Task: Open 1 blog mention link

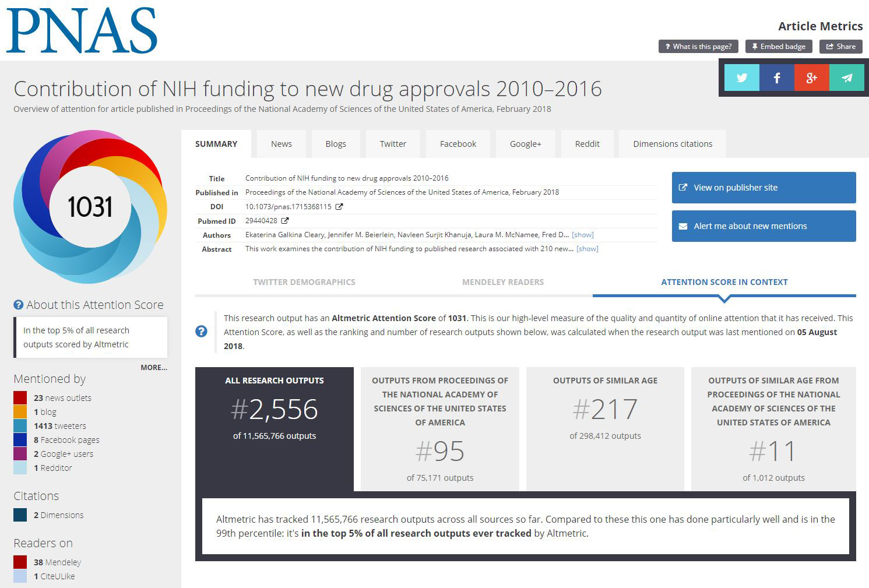Action: point(45,412)
